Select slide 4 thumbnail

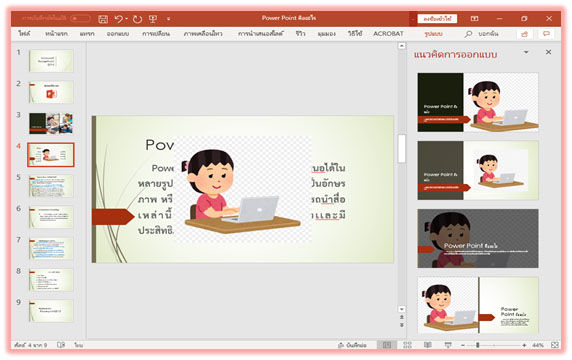click(x=51, y=155)
